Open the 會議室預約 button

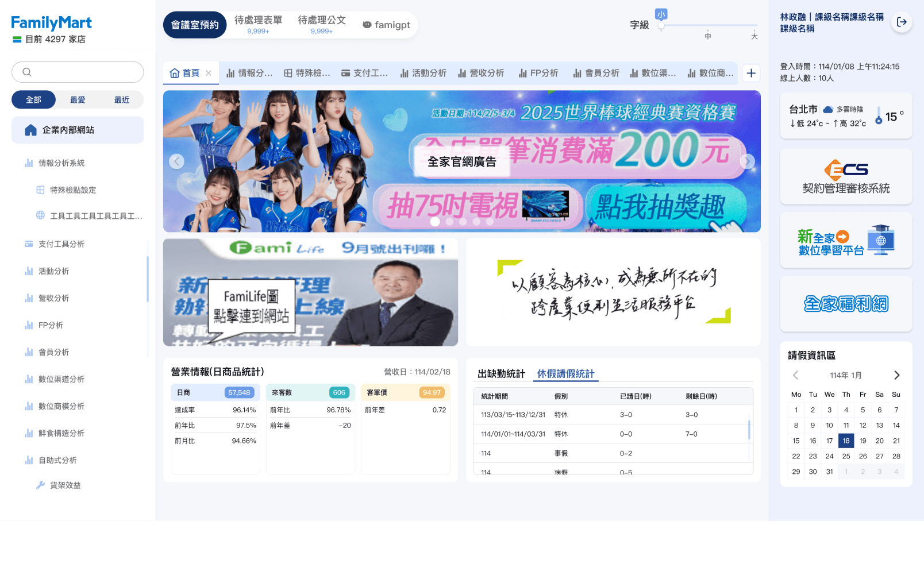pos(195,25)
